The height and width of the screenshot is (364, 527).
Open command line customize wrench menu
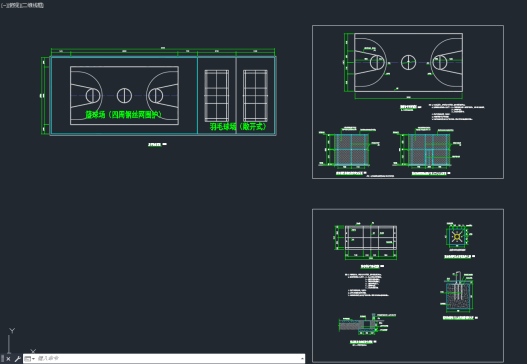pos(17,359)
